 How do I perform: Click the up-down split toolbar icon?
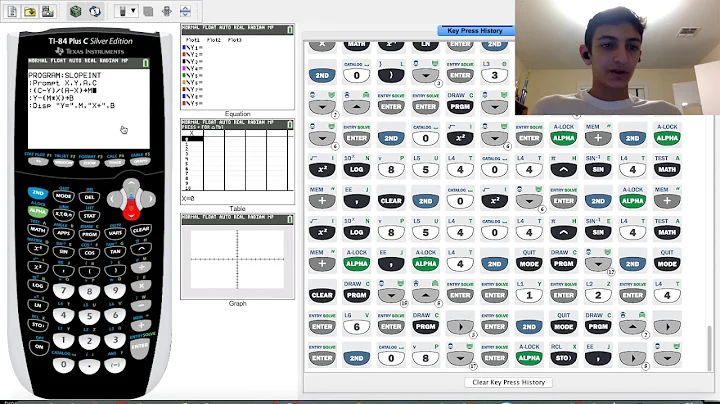coord(185,11)
